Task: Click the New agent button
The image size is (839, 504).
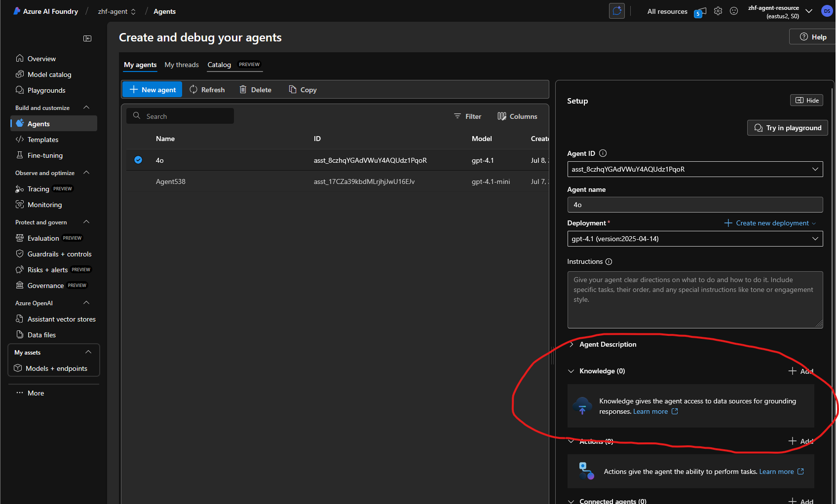Action: tap(153, 90)
